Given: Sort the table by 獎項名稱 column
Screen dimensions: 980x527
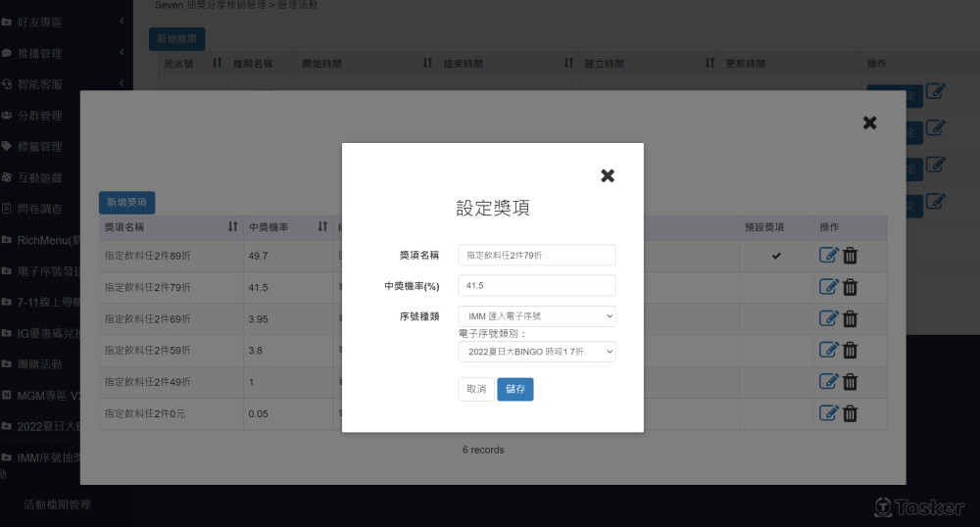Looking at the screenshot, I should [232, 227].
